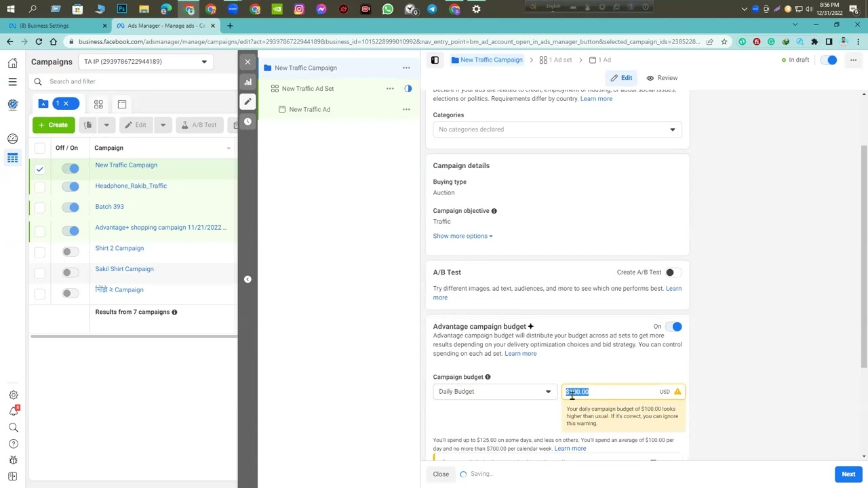Screen dimensions: 868x488
Task: Toggle the draft campaign status switch
Action: (x=829, y=60)
